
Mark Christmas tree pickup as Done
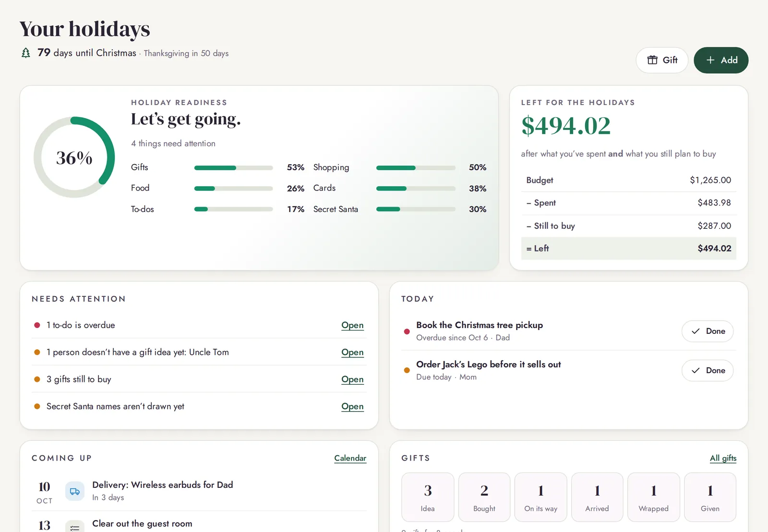(x=708, y=331)
